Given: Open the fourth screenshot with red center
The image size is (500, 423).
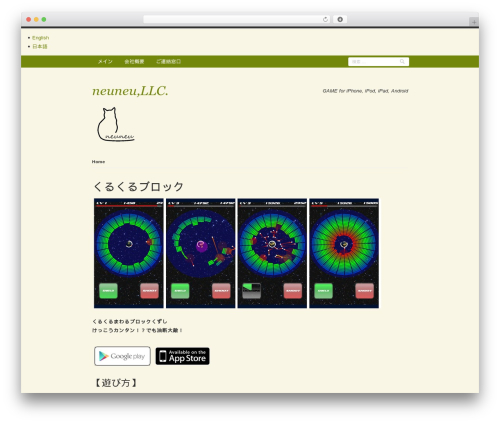Looking at the screenshot, I should [344, 253].
